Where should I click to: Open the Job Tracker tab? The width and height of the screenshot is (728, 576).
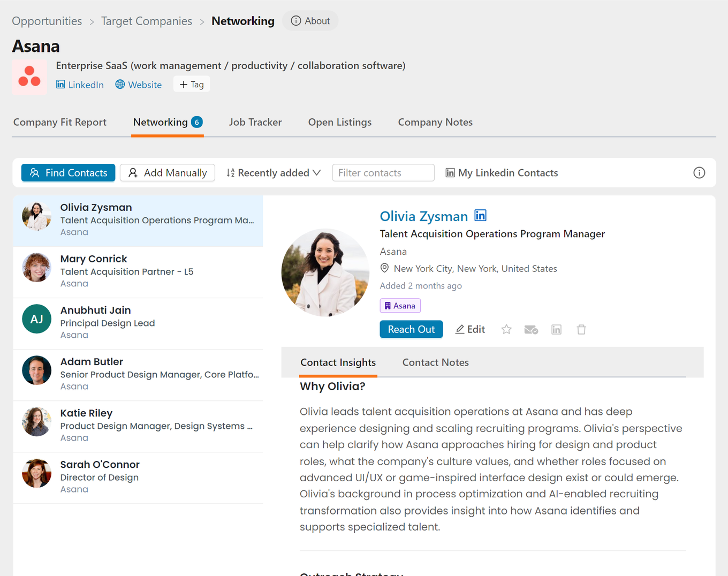255,122
